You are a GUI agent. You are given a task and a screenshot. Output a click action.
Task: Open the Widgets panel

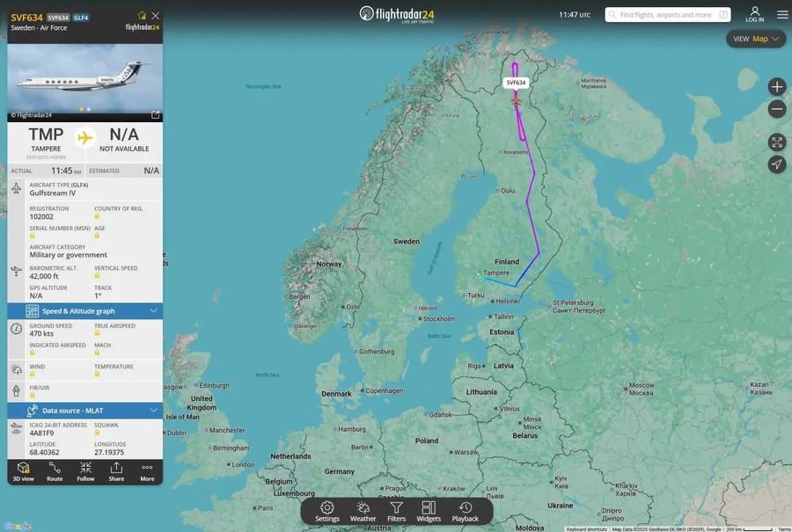pos(429,511)
